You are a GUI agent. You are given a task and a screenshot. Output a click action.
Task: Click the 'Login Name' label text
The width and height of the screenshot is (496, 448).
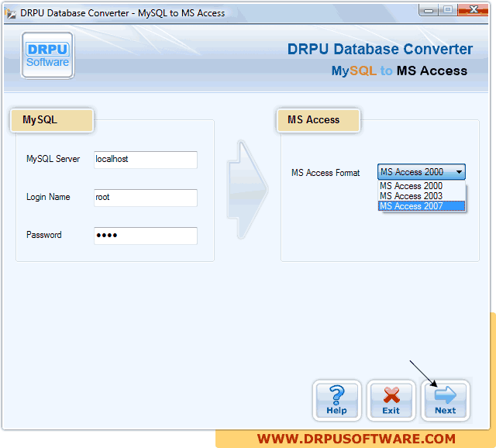(48, 197)
